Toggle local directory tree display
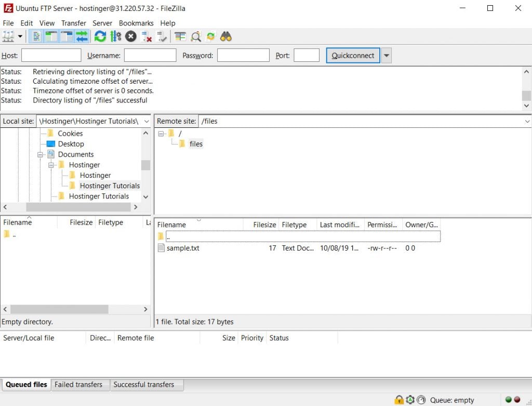The height and width of the screenshot is (406, 532). point(51,36)
